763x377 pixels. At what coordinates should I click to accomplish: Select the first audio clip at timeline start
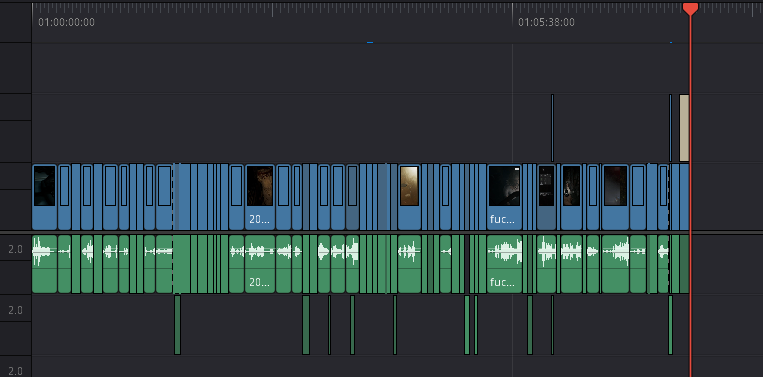pos(44,264)
